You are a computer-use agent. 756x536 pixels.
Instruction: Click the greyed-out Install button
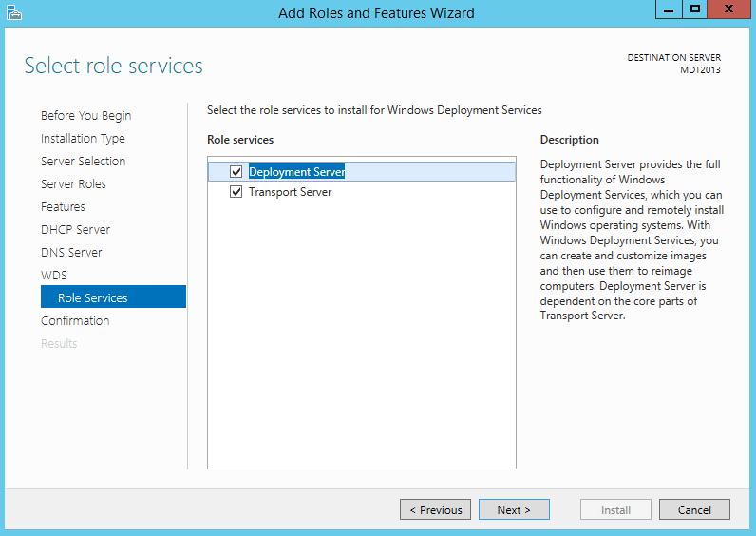click(615, 509)
